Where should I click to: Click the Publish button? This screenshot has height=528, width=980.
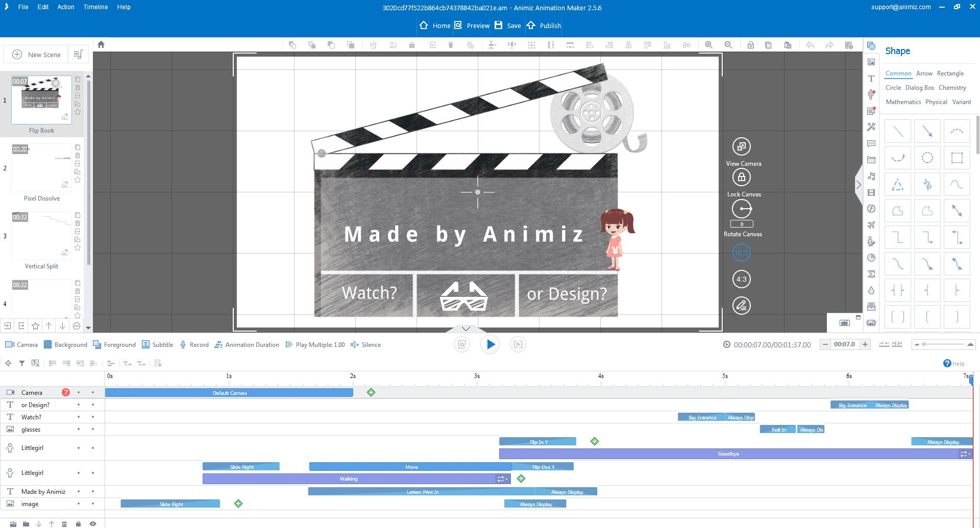tap(544, 26)
